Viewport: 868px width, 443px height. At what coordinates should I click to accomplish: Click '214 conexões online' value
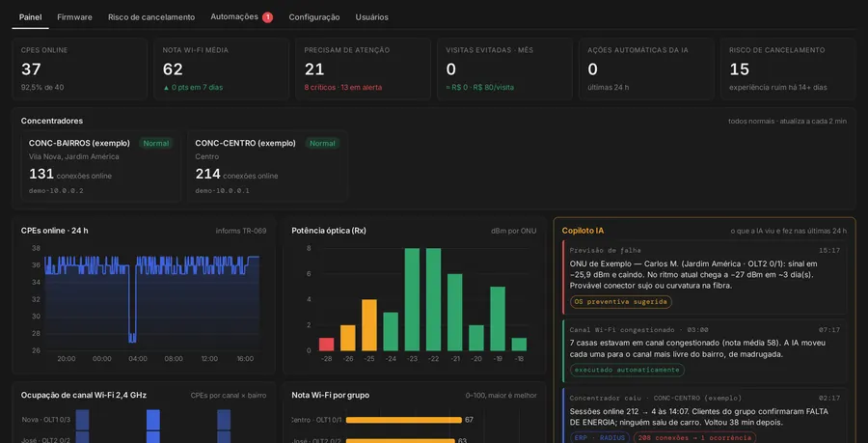(236, 175)
